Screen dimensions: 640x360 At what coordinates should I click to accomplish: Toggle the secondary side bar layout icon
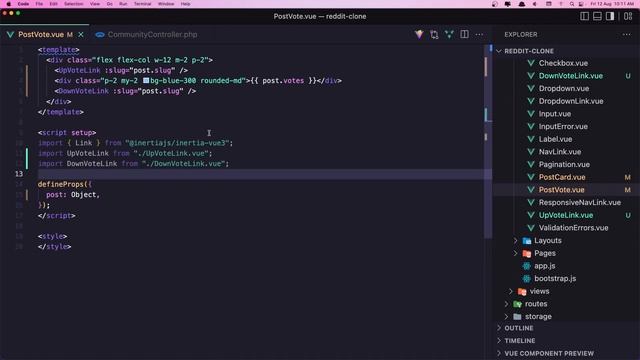pyautogui.click(x=610, y=16)
